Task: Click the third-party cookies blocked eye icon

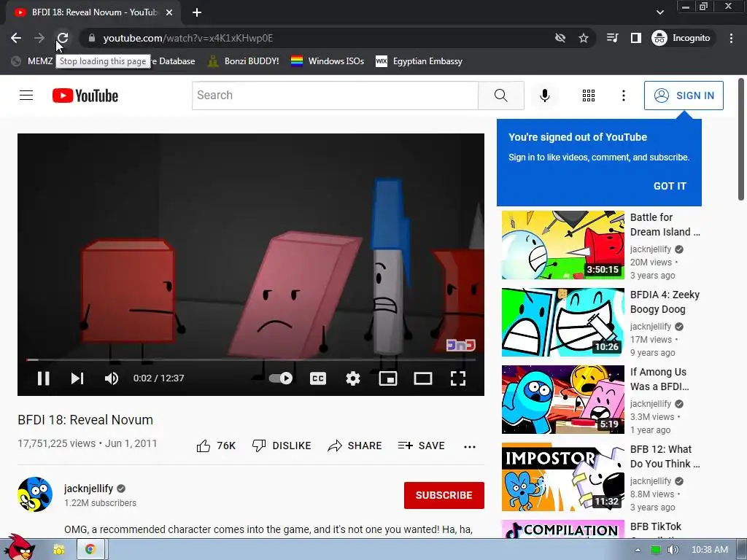Action: [560, 38]
